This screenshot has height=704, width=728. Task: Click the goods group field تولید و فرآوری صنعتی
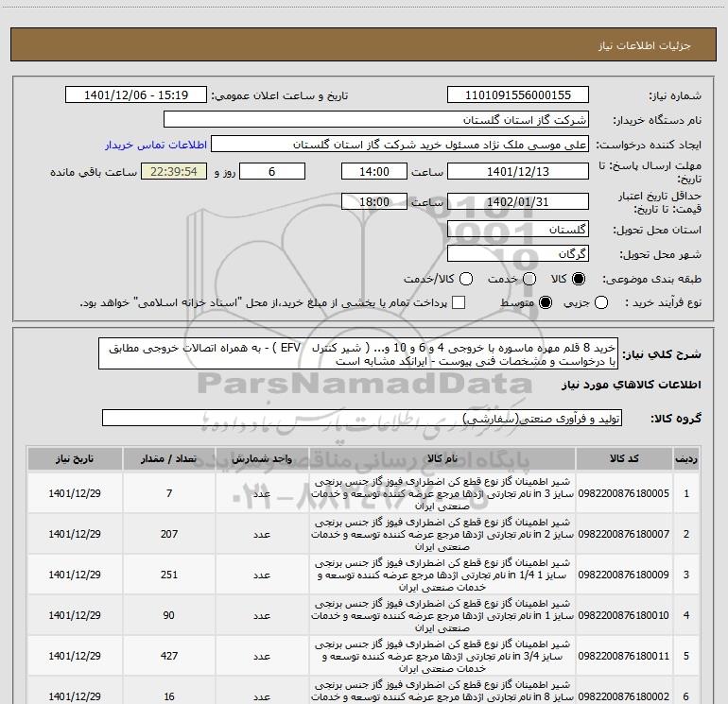pyautogui.click(x=362, y=418)
